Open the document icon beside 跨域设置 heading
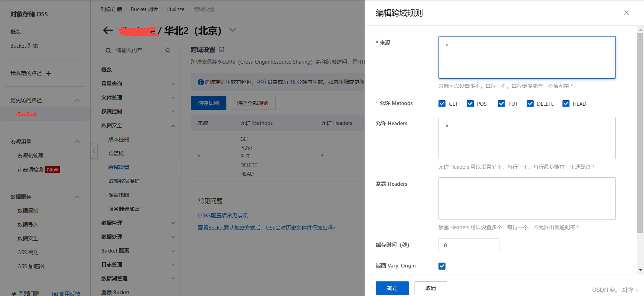Screen dimensions: 644x296 pos(222,50)
